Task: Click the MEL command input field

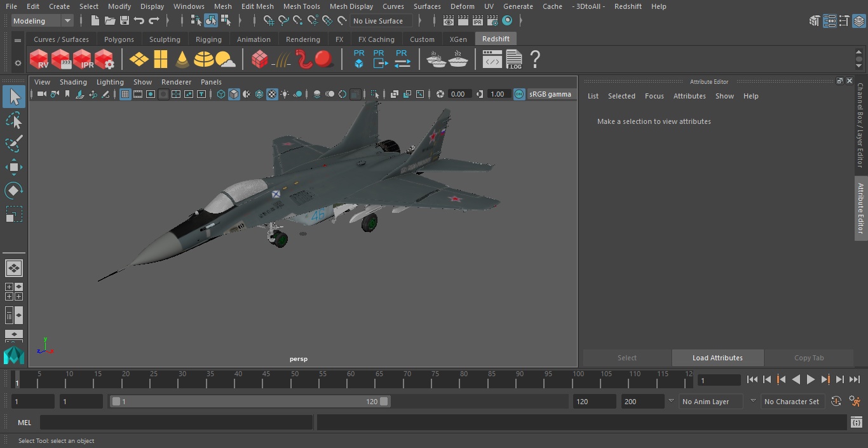Action: click(x=176, y=423)
